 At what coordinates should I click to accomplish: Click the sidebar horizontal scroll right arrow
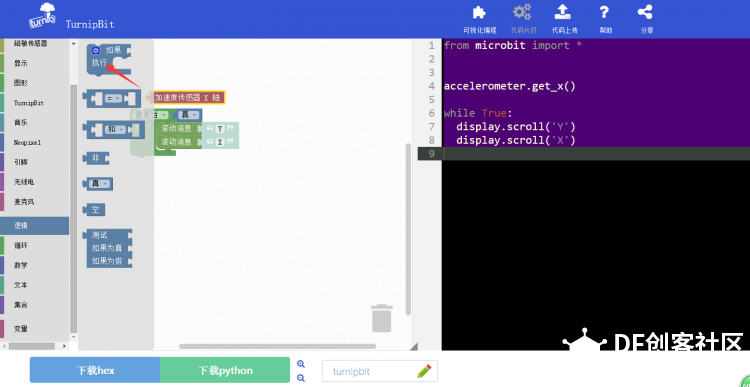(x=66, y=346)
